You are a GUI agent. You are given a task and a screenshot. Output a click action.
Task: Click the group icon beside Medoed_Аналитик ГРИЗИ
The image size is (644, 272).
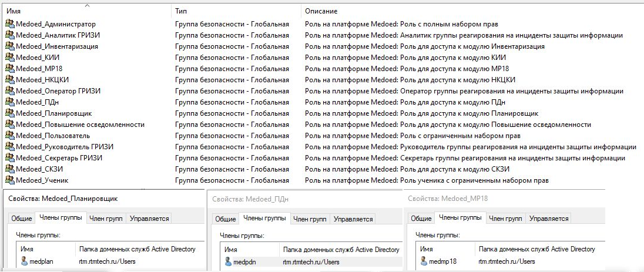[x=10, y=35]
